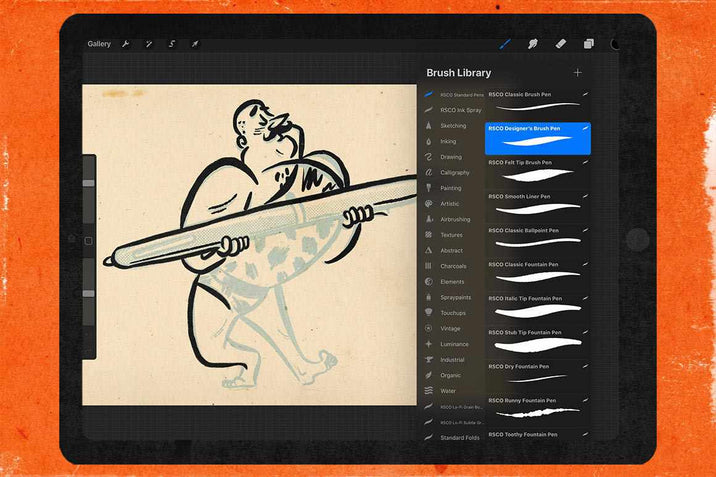Open the Layers panel
Screen dimensions: 716x477
click(589, 44)
